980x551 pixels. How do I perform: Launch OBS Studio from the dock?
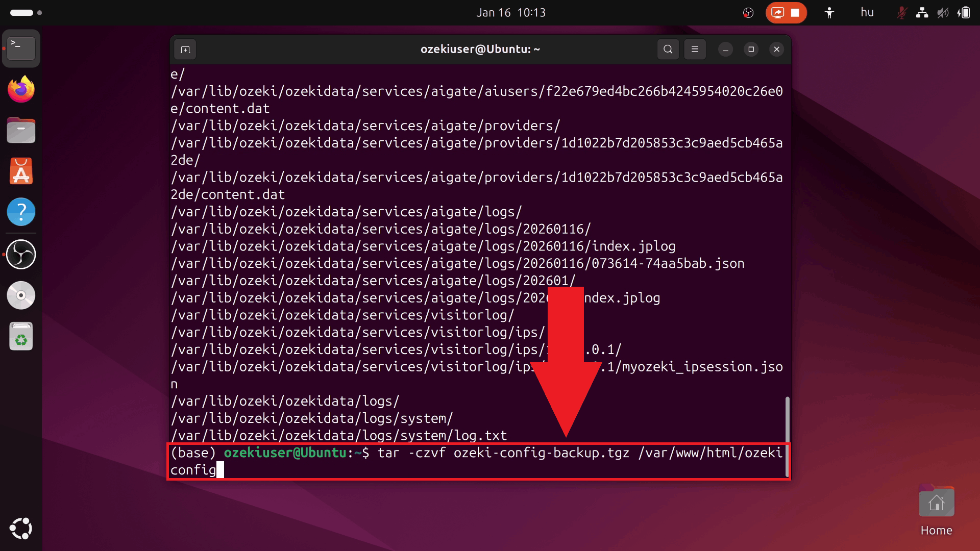click(21, 254)
